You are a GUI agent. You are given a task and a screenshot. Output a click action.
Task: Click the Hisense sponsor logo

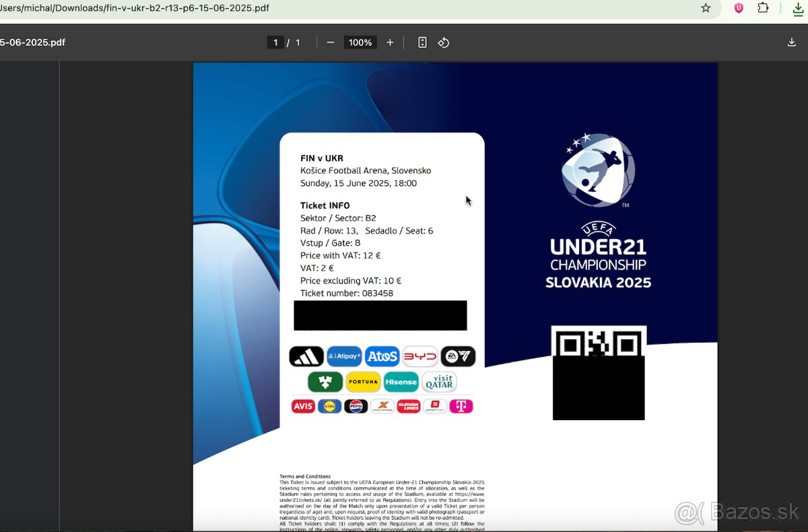tap(401, 382)
